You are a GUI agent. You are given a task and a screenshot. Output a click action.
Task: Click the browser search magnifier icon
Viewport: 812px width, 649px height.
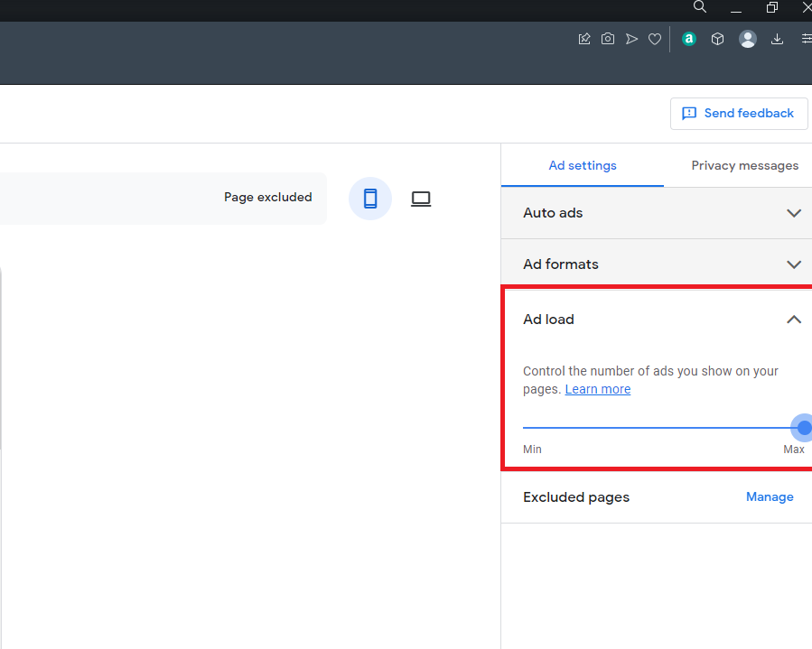tap(700, 6)
